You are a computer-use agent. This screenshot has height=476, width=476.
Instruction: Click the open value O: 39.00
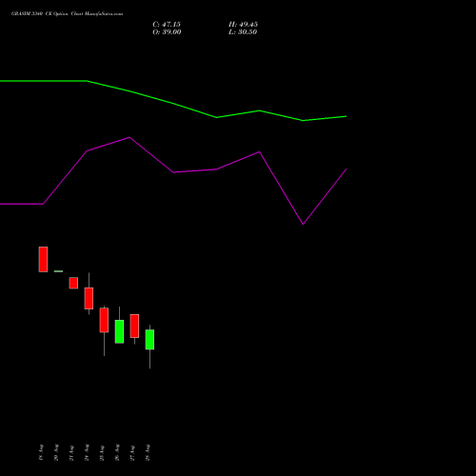point(167,32)
